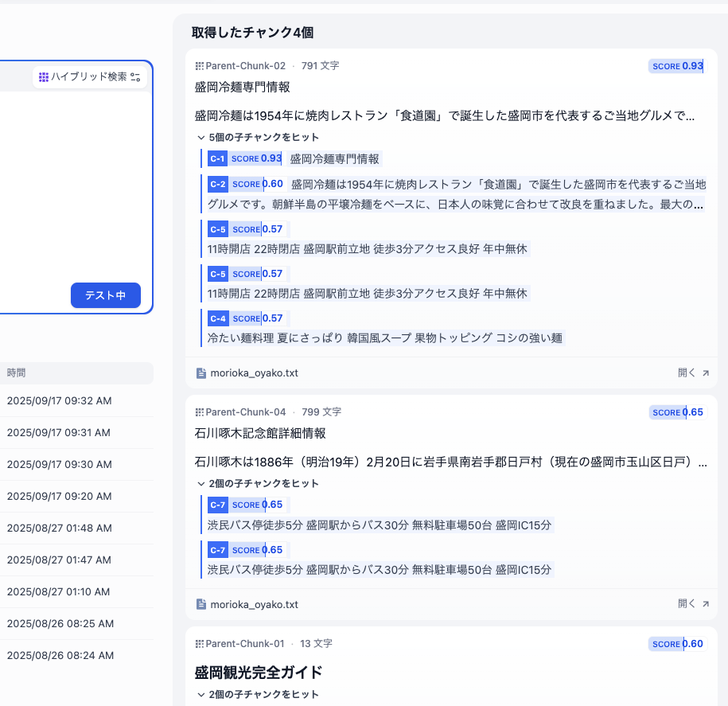728x706 pixels.
Task: Click the SCORE 0.93 badge on Parent-Chunk-02
Action: point(676,66)
